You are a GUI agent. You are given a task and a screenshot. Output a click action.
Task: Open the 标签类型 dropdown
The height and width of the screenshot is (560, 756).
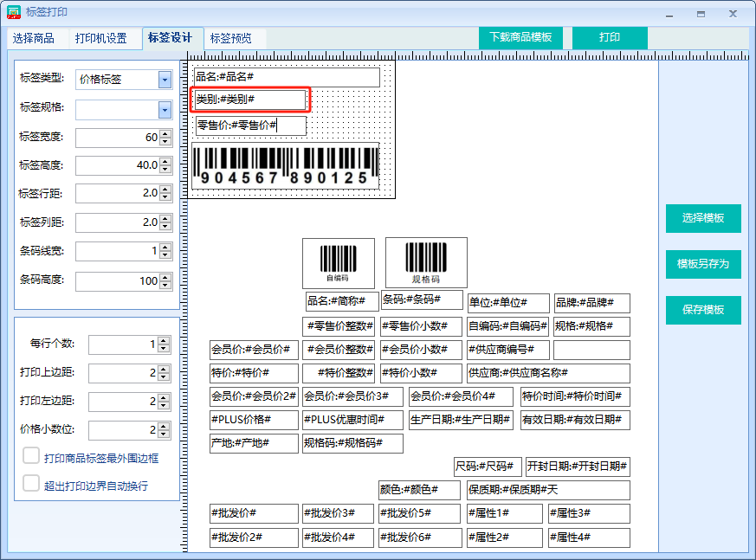pos(165,80)
